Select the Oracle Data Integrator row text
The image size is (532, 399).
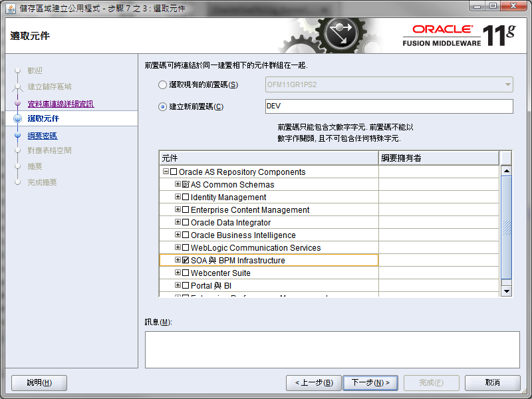pos(231,223)
